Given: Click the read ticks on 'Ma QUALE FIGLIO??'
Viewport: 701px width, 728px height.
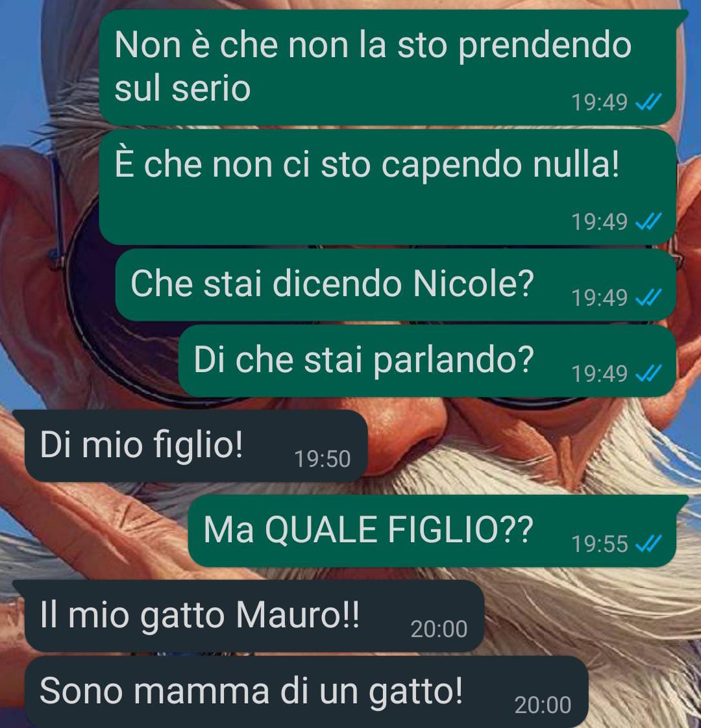Looking at the screenshot, I should (x=648, y=544).
